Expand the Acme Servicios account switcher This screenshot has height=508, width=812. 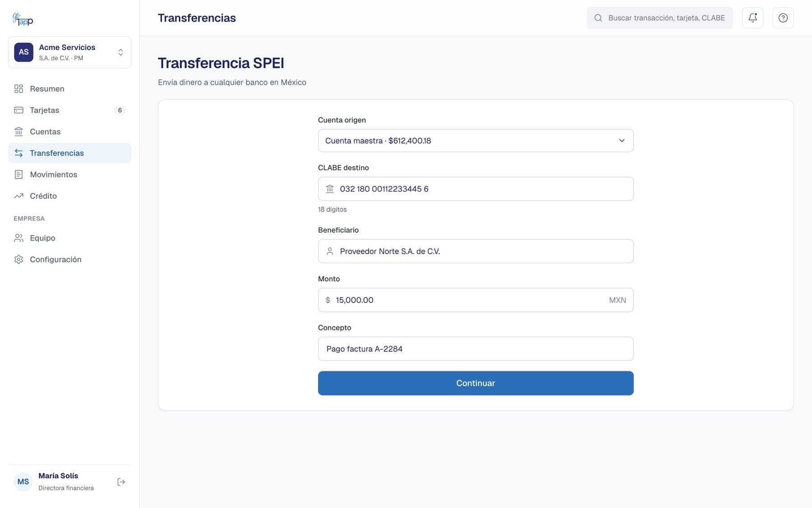point(69,52)
